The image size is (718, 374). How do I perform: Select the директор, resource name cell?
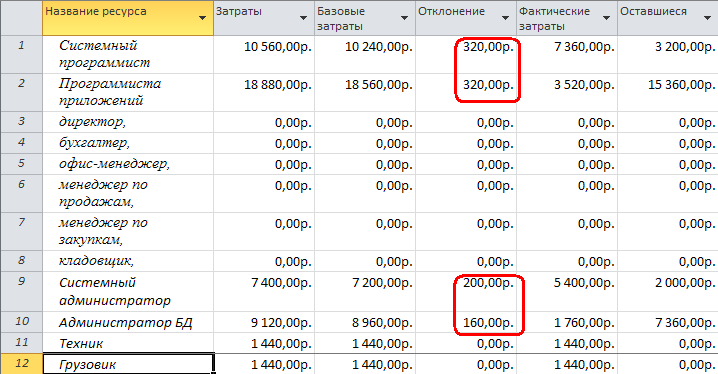click(x=128, y=122)
